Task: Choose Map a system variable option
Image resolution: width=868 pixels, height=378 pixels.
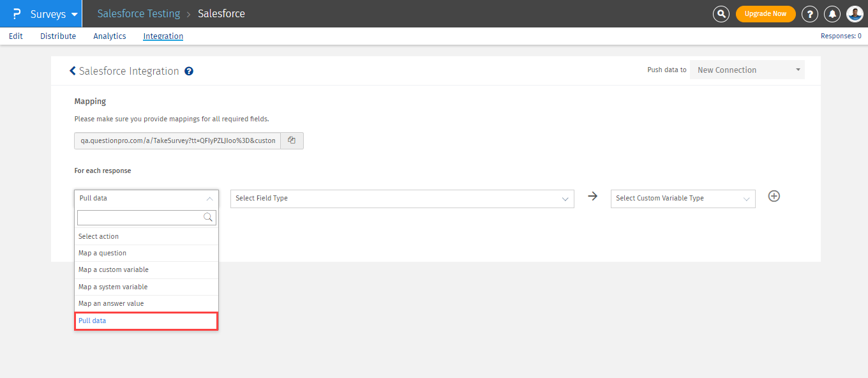Action: click(x=146, y=287)
